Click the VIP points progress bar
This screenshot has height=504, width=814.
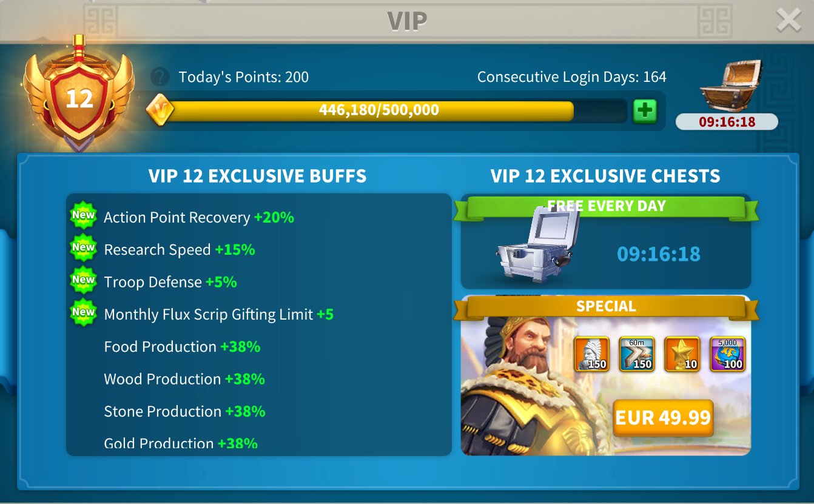[388, 111]
